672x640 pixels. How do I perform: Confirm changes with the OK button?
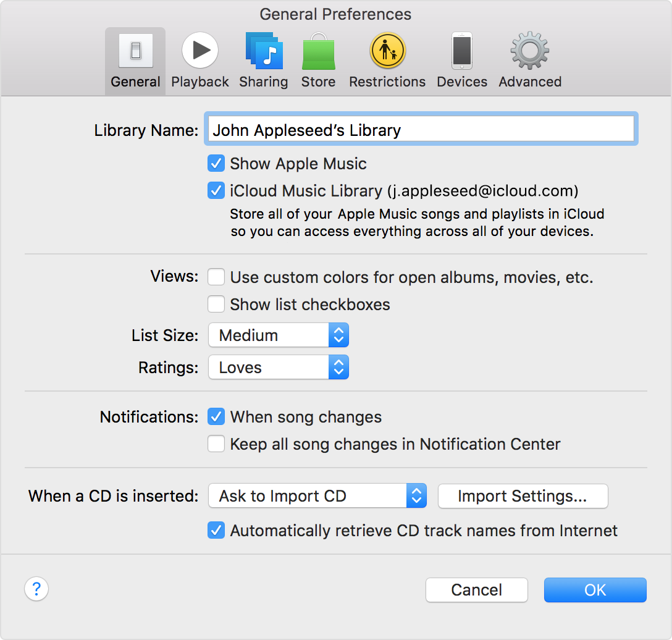coord(595,590)
